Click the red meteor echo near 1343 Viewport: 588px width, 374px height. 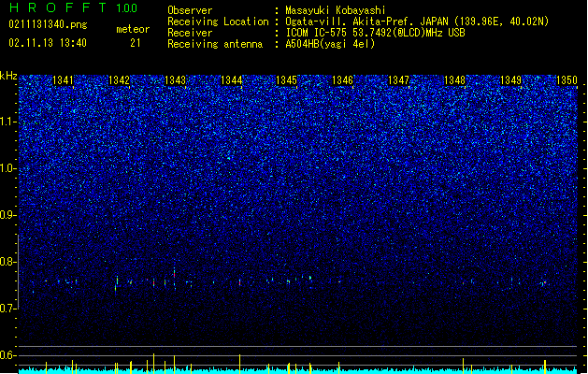point(175,275)
